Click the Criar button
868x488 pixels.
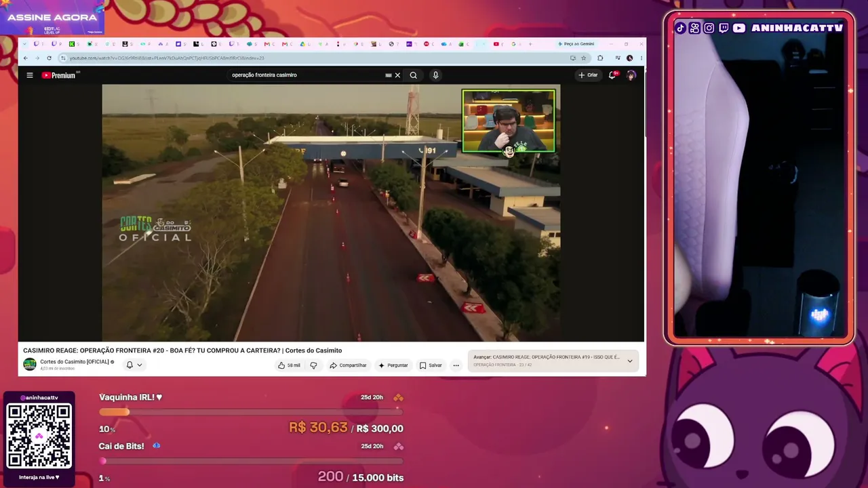coord(588,75)
